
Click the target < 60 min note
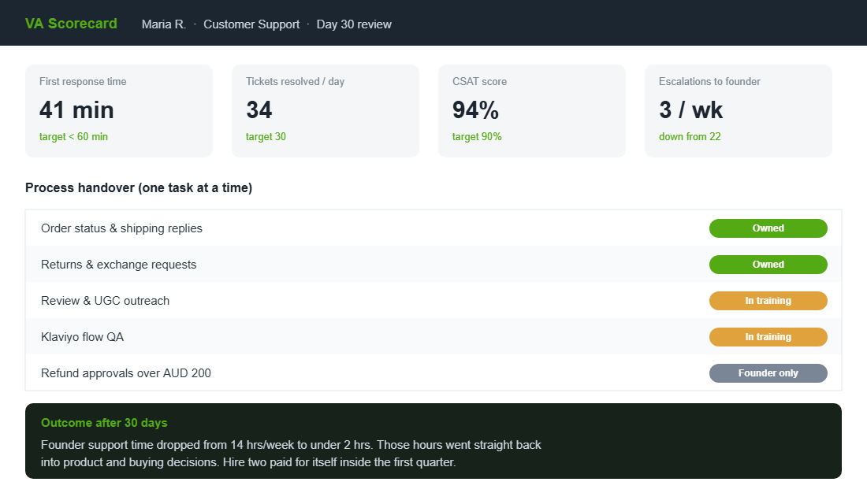(x=73, y=136)
